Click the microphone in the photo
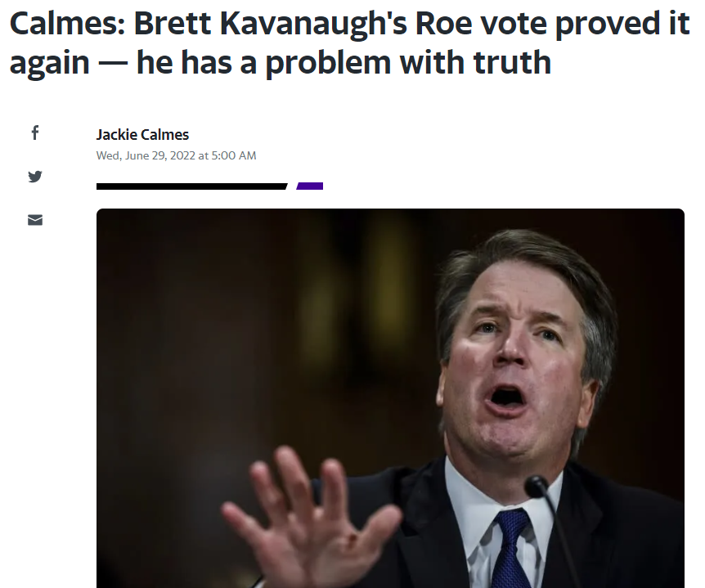 coord(538,489)
